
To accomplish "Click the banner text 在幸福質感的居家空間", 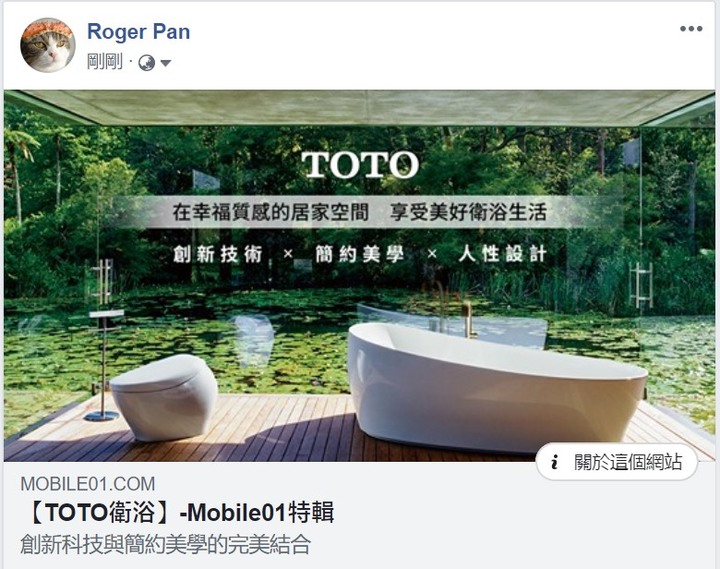I will (270, 213).
